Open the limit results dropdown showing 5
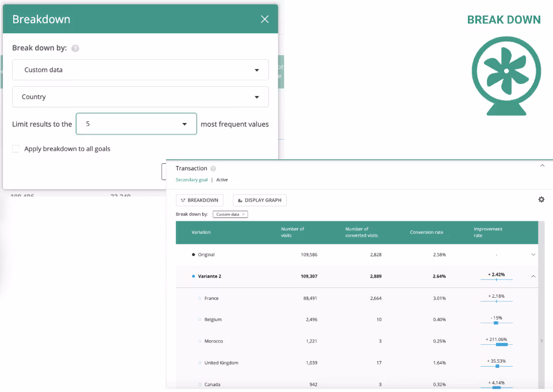Viewport: 553px width, 392px height. point(136,124)
